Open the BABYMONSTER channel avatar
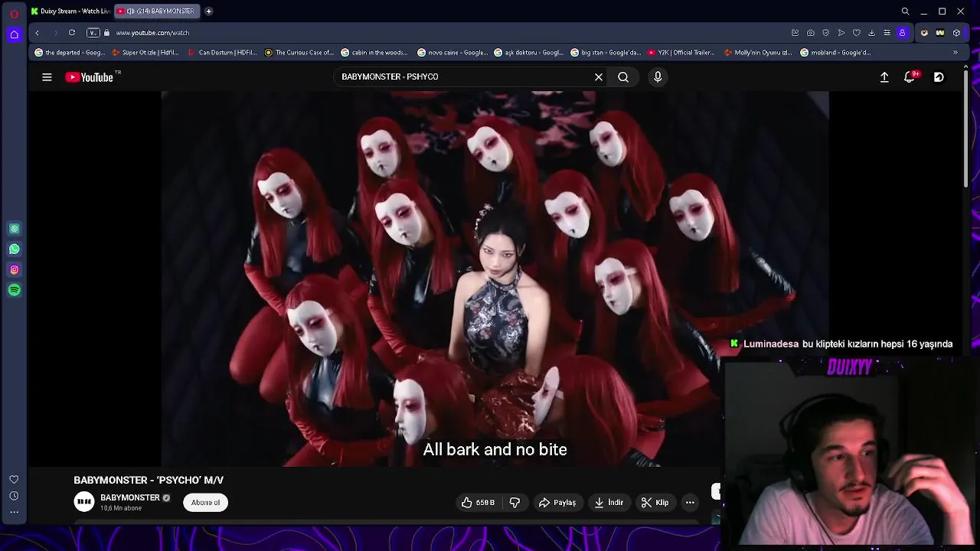The image size is (980, 551). coord(84,502)
